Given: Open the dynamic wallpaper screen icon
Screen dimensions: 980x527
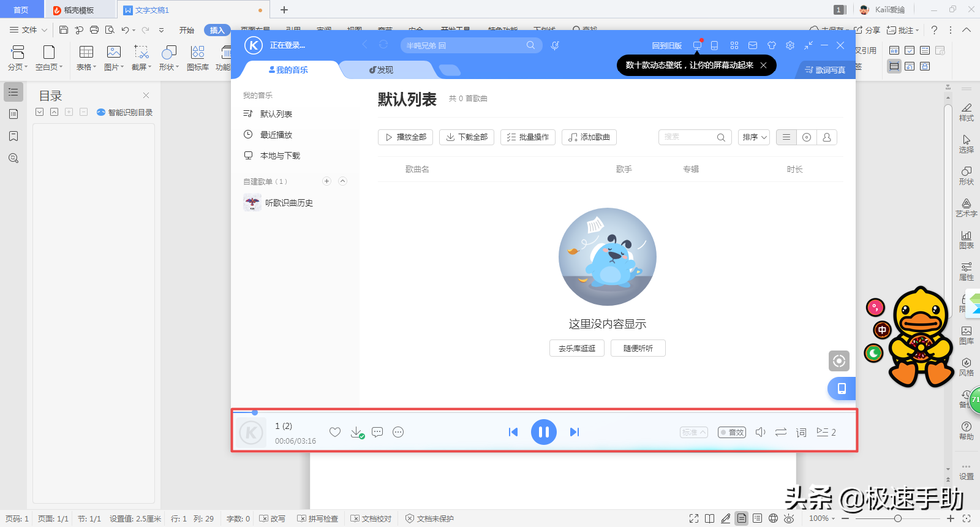Looking at the screenshot, I should tap(697, 45).
